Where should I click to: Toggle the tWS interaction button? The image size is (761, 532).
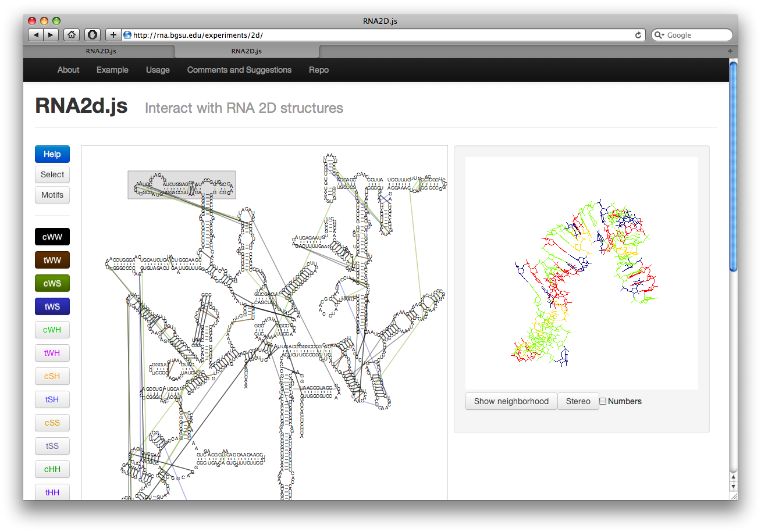tap(52, 306)
